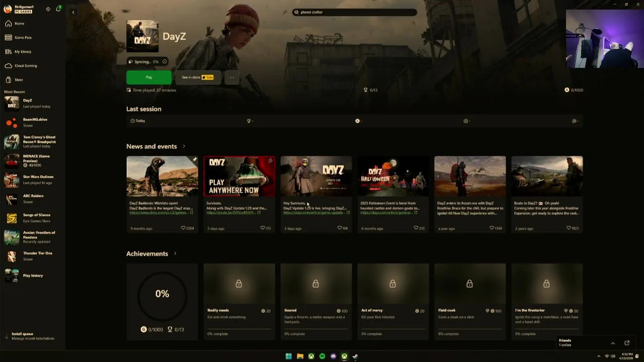Open I'm the firestarter achievement card
The image size is (644, 362).
coord(547,302)
